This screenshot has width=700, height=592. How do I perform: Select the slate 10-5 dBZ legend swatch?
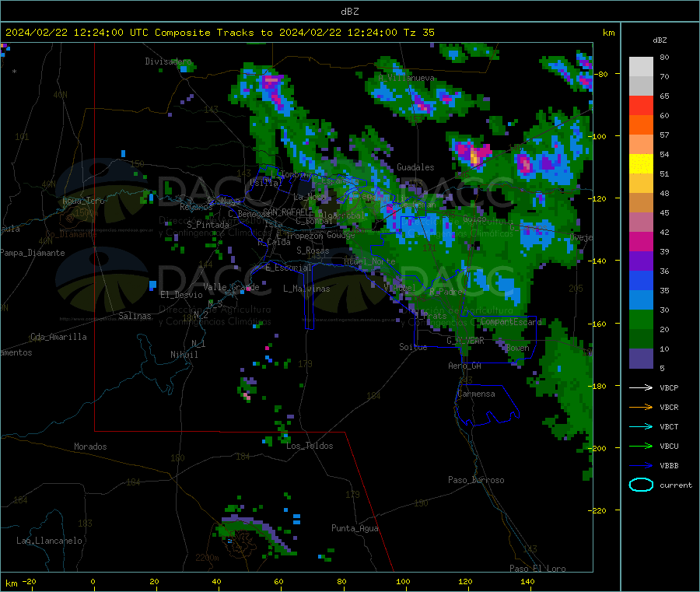(x=641, y=359)
